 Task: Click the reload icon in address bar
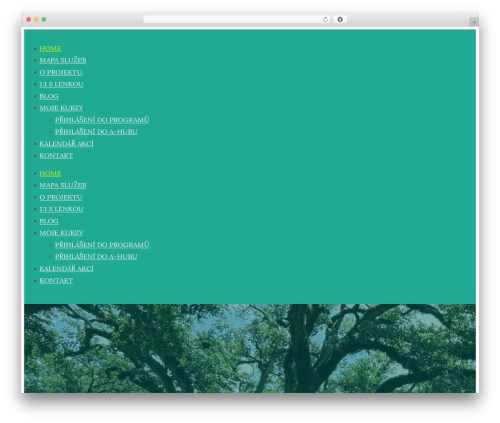[325, 19]
